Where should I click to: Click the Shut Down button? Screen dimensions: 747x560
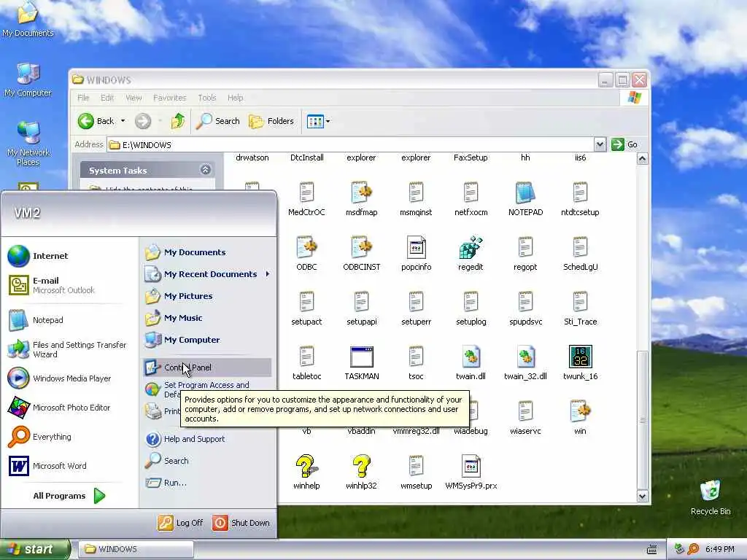pos(241,522)
